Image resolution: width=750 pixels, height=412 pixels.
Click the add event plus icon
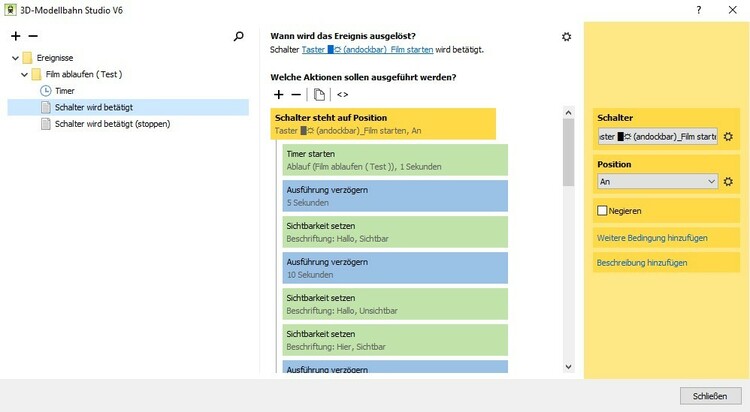pos(15,36)
